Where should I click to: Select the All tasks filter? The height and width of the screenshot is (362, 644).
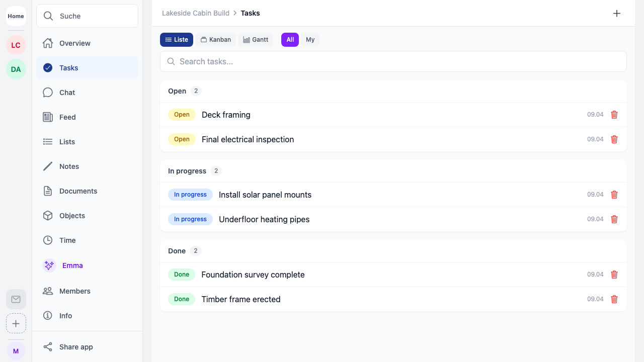point(290,40)
